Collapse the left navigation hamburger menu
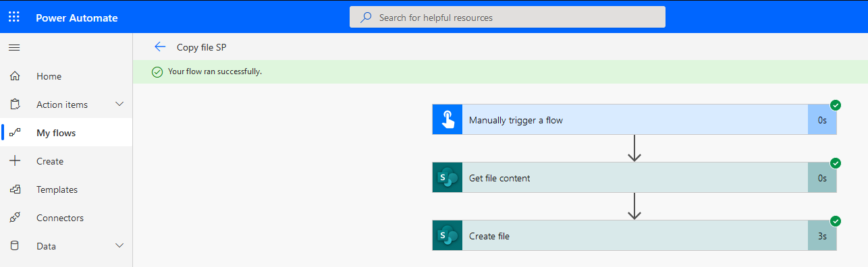 [13, 47]
